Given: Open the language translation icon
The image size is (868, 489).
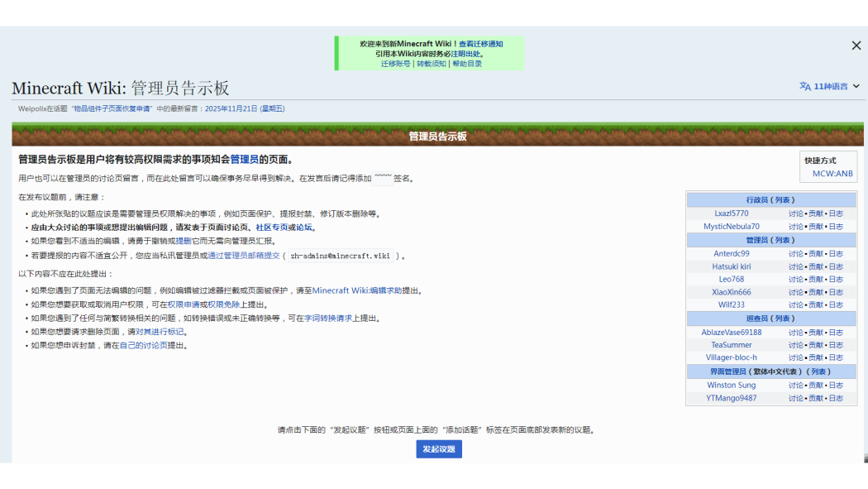Looking at the screenshot, I should [805, 86].
